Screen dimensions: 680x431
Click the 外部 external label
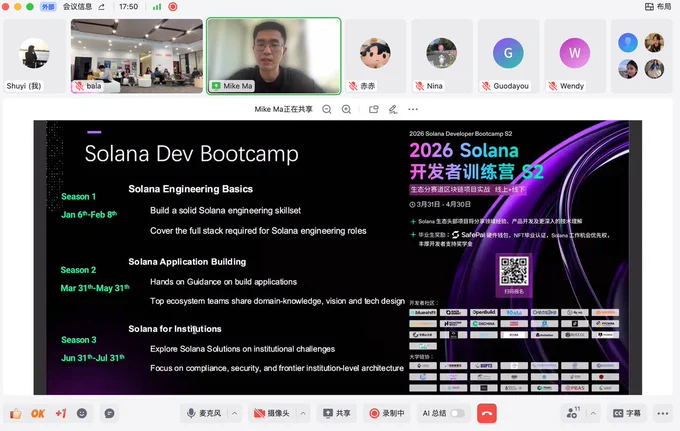point(48,7)
